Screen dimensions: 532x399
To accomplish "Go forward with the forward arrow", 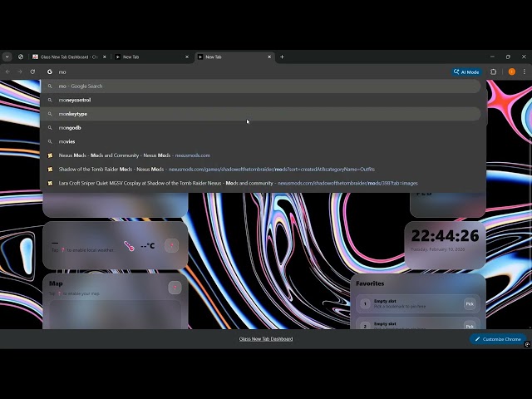I will click(20, 72).
